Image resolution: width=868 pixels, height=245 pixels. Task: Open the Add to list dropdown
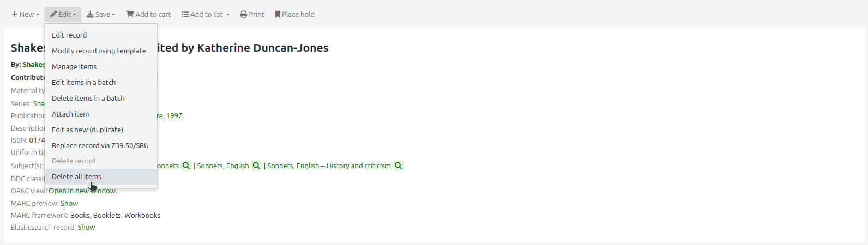coord(206,15)
